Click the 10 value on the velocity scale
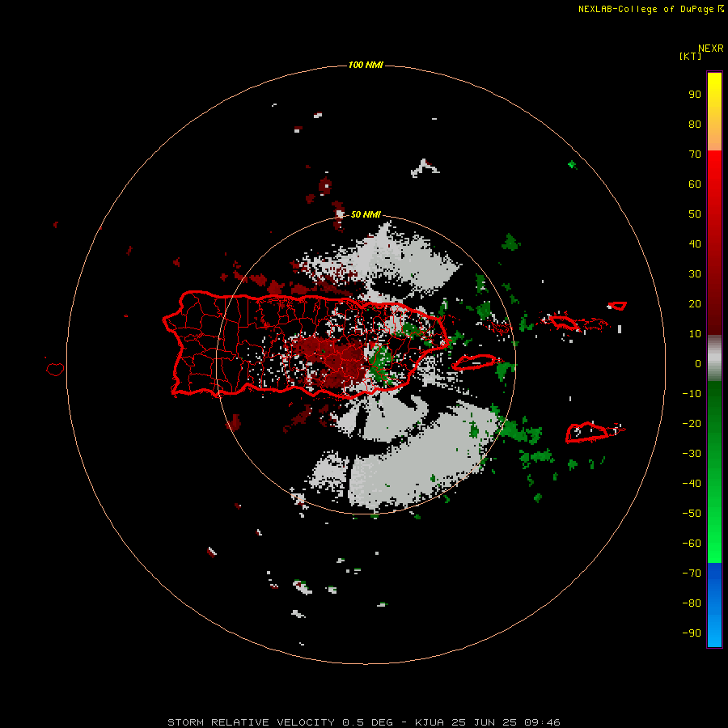 click(695, 334)
